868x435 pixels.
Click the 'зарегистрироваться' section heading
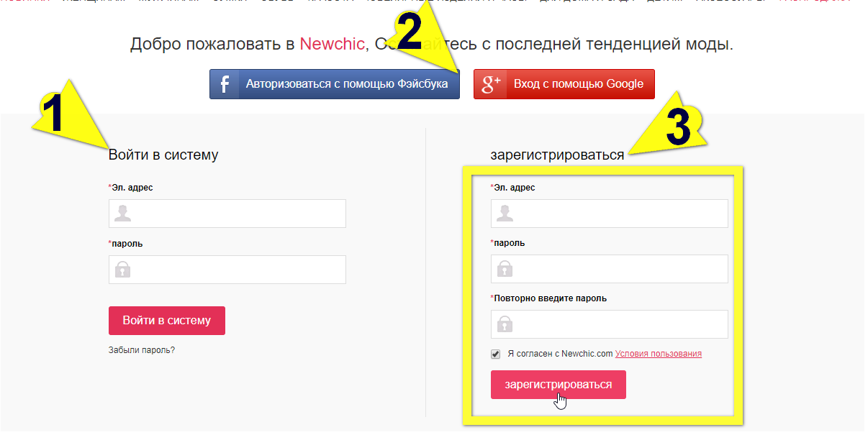(x=558, y=155)
